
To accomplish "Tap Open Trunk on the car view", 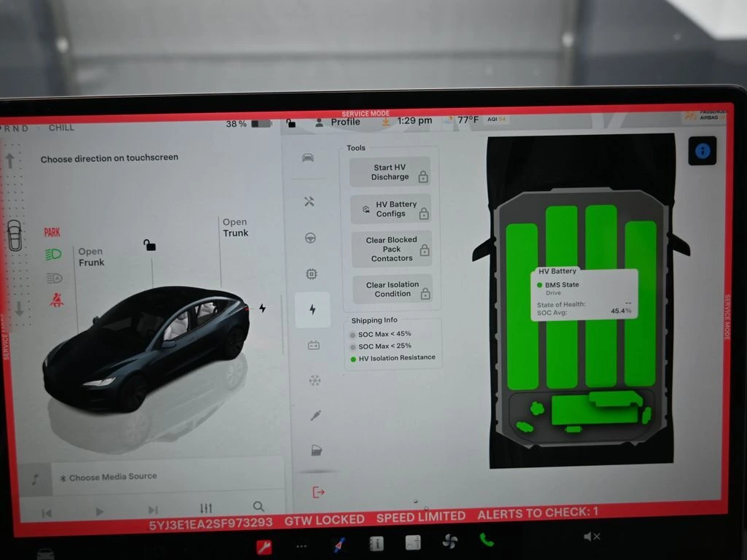I will tap(235, 227).
